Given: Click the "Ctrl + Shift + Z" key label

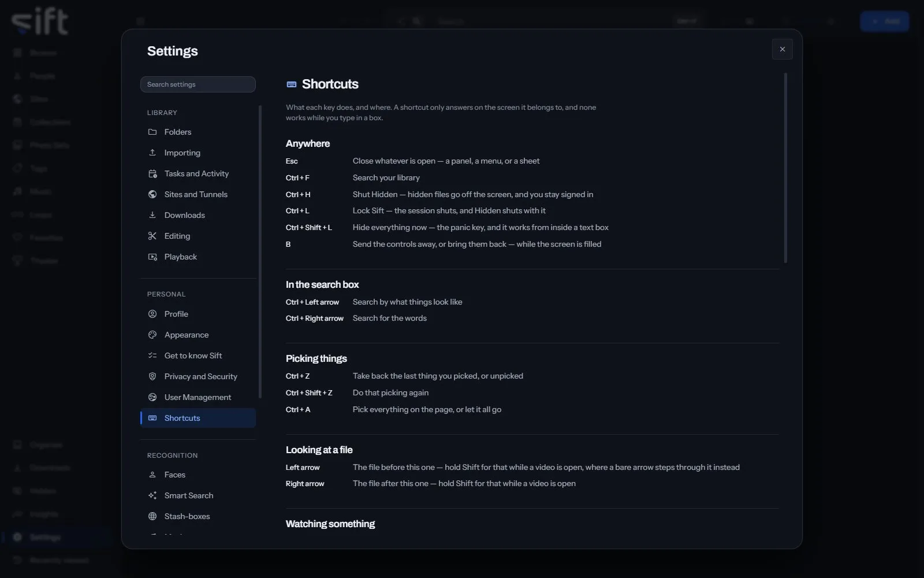Looking at the screenshot, I should tap(309, 393).
